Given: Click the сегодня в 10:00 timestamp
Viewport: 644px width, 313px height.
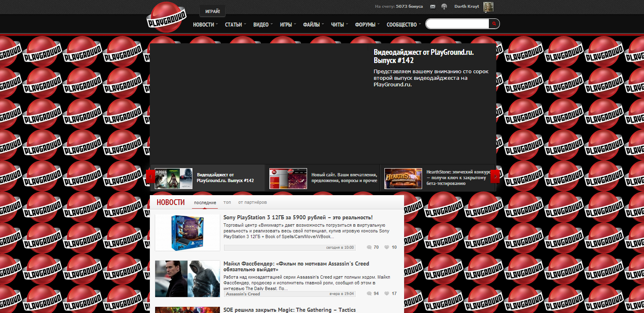Looking at the screenshot, I should click(340, 248).
